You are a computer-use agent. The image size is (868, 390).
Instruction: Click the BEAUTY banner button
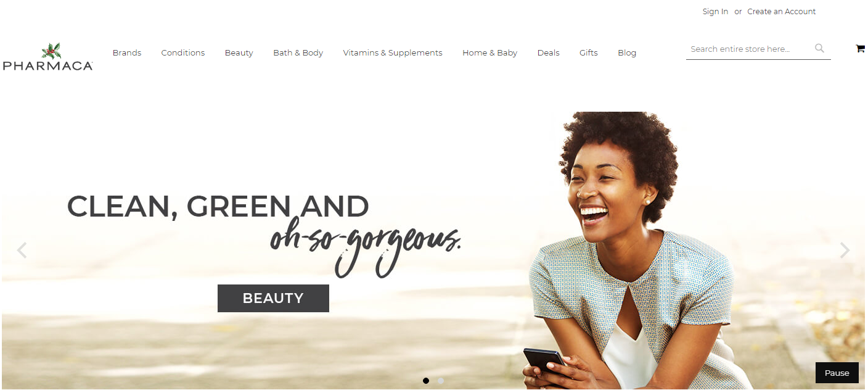click(x=273, y=298)
